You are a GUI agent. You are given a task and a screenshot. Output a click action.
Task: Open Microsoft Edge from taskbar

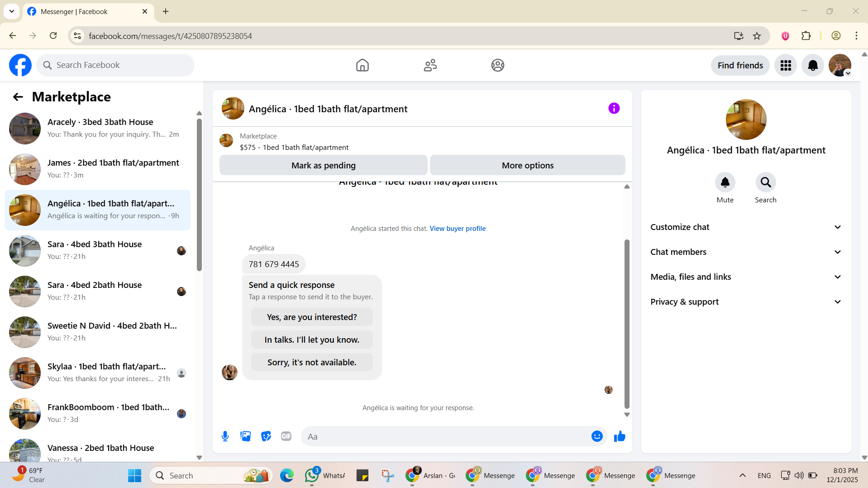click(x=286, y=476)
